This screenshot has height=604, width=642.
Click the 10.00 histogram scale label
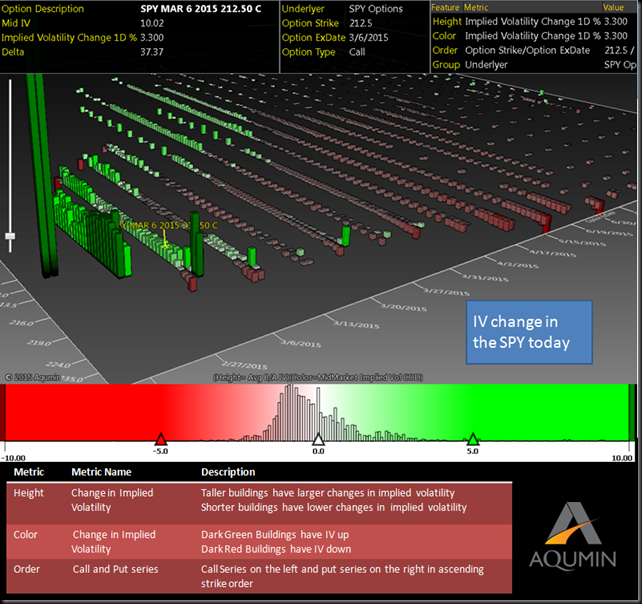pyautogui.click(x=622, y=458)
